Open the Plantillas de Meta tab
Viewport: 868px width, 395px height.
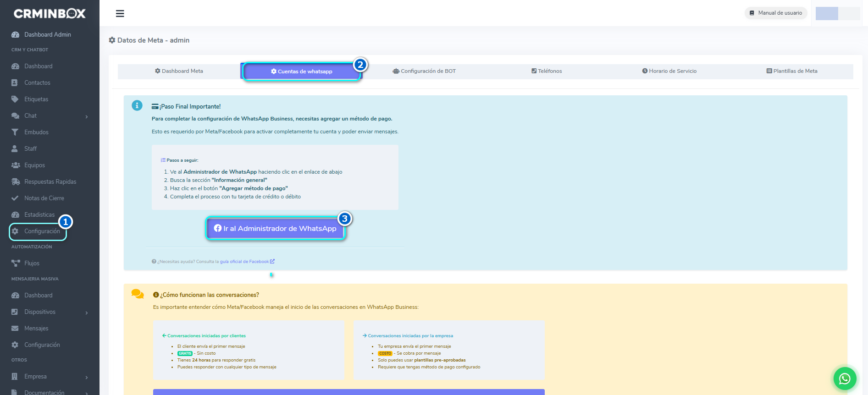(x=792, y=71)
